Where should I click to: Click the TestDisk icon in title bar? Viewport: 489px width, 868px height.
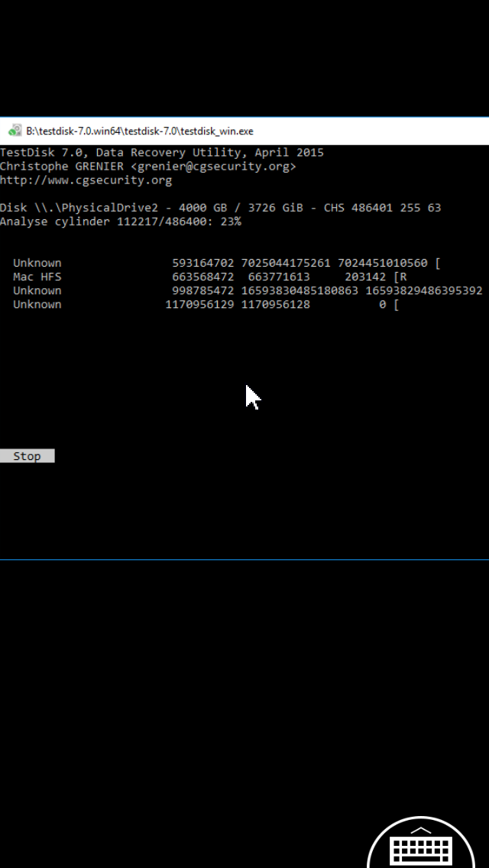(15, 131)
